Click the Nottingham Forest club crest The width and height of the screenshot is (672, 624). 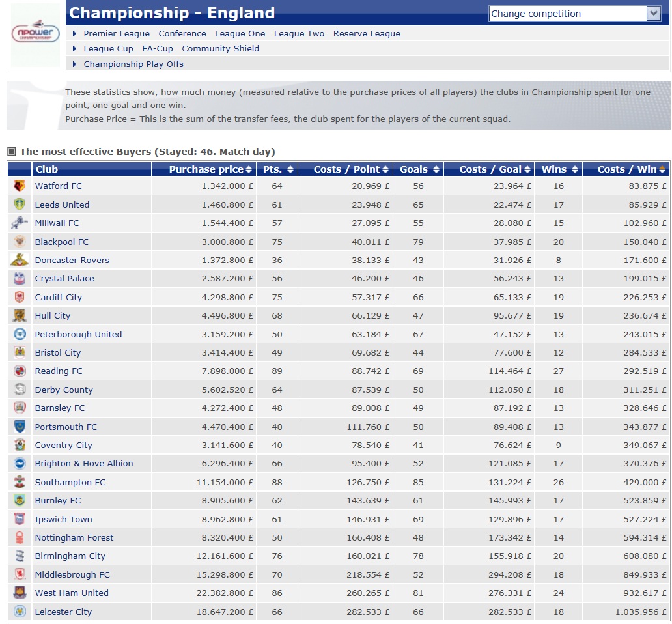pyautogui.click(x=20, y=538)
